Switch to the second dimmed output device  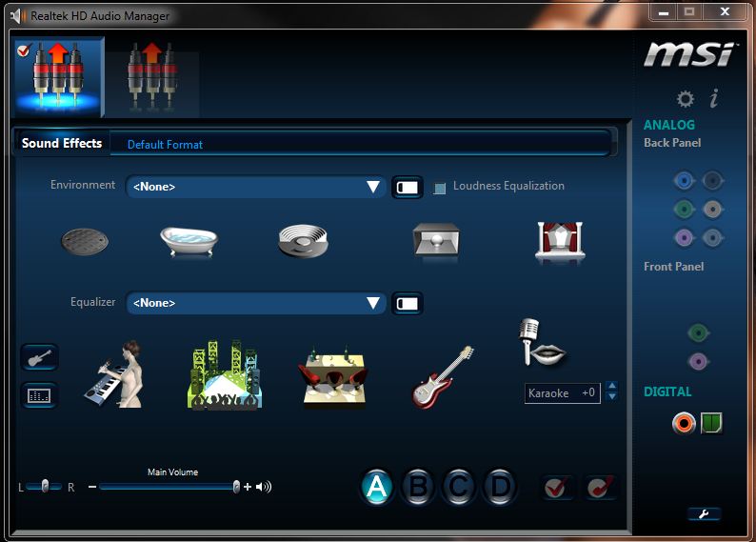152,77
